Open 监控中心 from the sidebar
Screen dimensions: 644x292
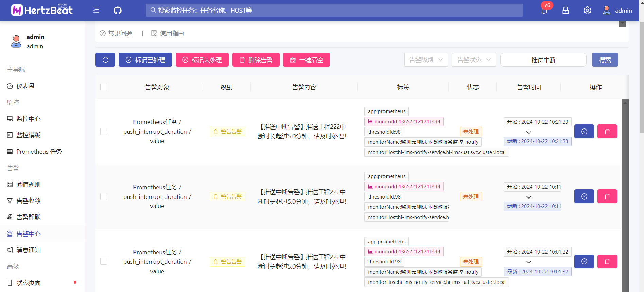[29, 119]
